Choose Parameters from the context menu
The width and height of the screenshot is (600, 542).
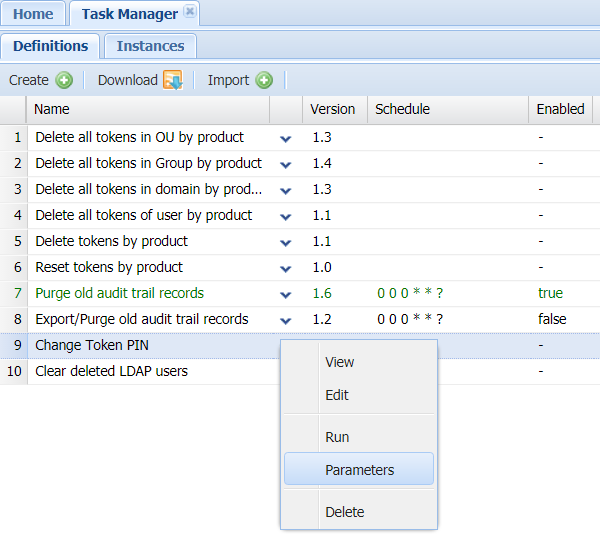tap(359, 470)
